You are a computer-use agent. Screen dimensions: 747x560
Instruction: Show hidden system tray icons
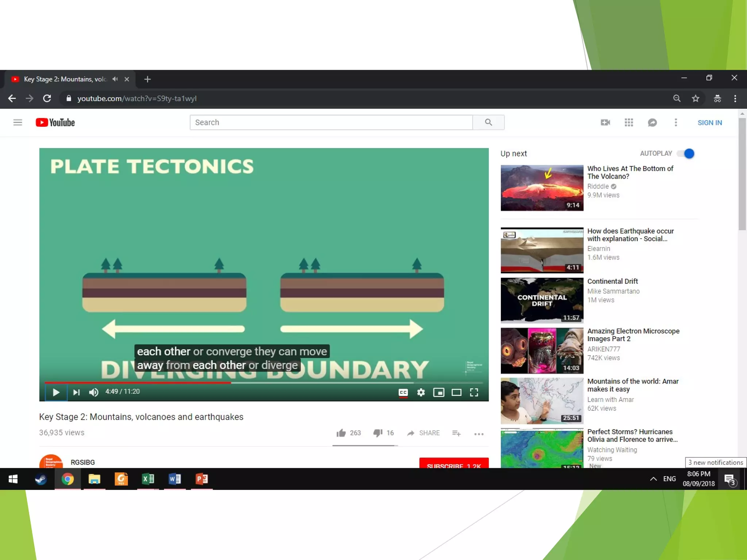pyautogui.click(x=653, y=479)
